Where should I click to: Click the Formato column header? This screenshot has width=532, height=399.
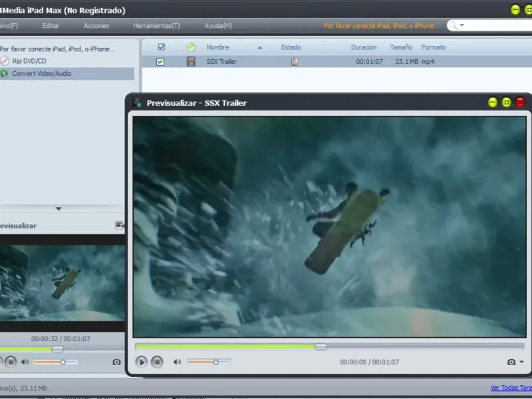[x=434, y=47]
